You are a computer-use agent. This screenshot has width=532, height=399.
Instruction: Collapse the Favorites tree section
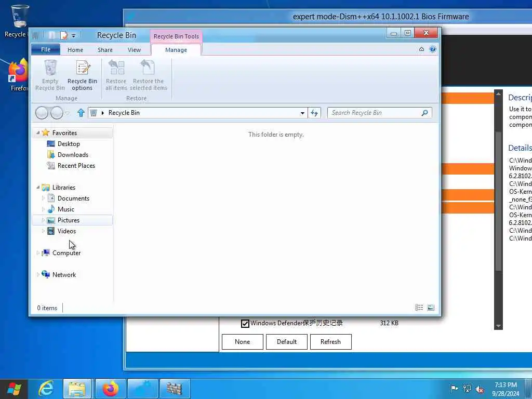coord(38,132)
